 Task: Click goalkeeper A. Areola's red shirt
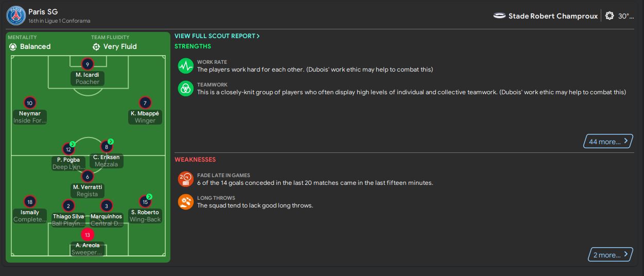pos(88,235)
